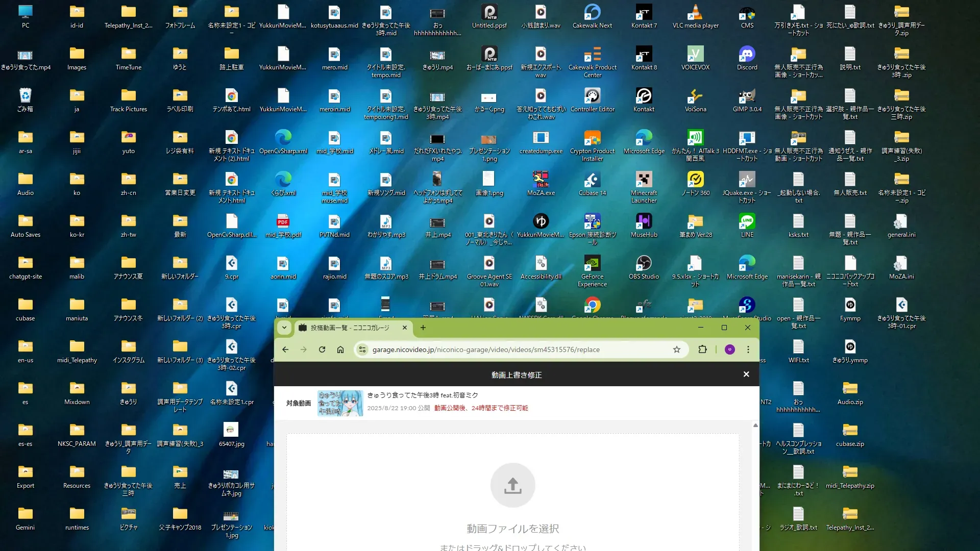Viewport: 980px width, 551px height.
Task: Open the OBS Studio desktop icon
Action: pyautogui.click(x=644, y=263)
